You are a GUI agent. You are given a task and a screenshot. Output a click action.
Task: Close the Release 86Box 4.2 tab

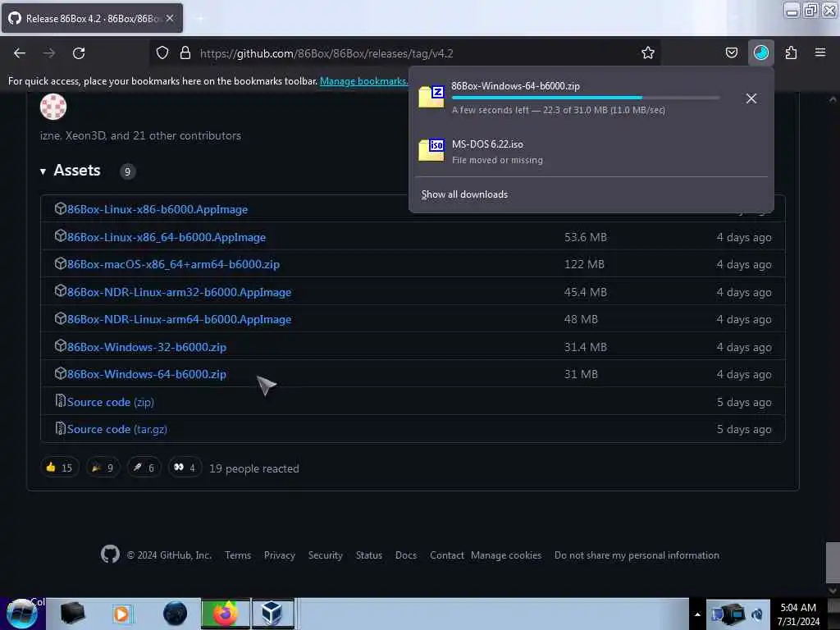point(170,18)
